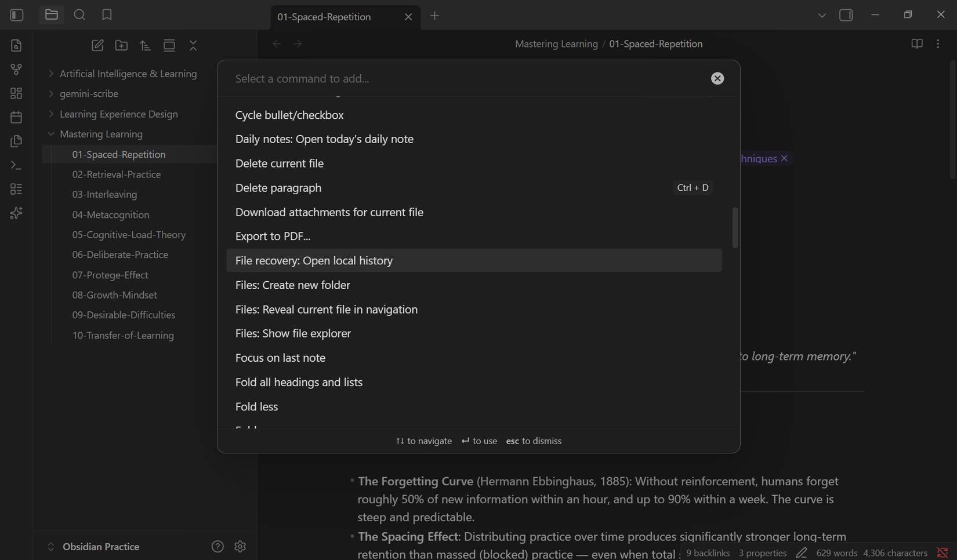Open the graph view from the left ribbon
This screenshot has height=560, width=957.
(16, 69)
